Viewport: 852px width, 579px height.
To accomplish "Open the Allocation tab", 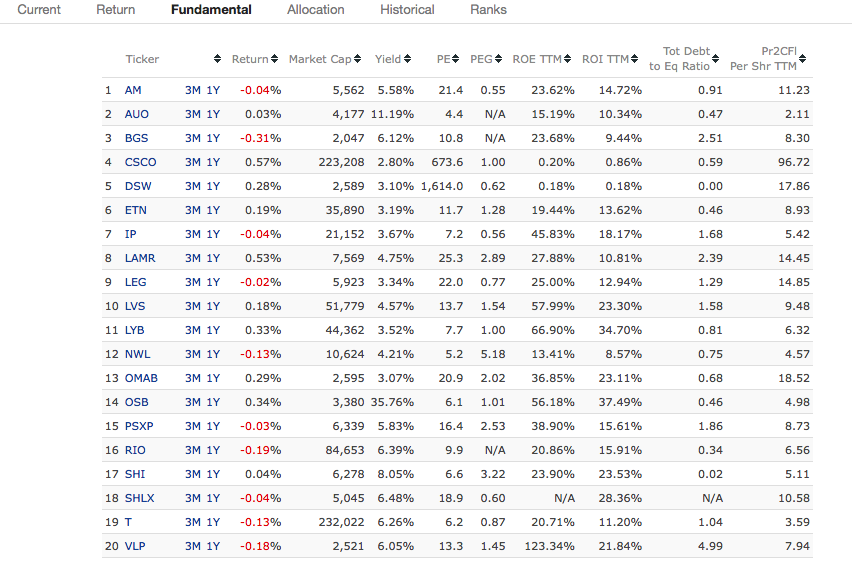I will coord(315,10).
